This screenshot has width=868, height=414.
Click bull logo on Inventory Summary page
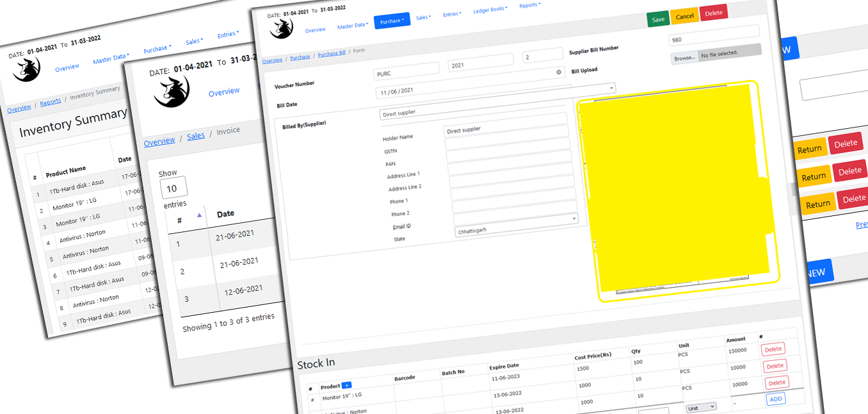[x=27, y=69]
